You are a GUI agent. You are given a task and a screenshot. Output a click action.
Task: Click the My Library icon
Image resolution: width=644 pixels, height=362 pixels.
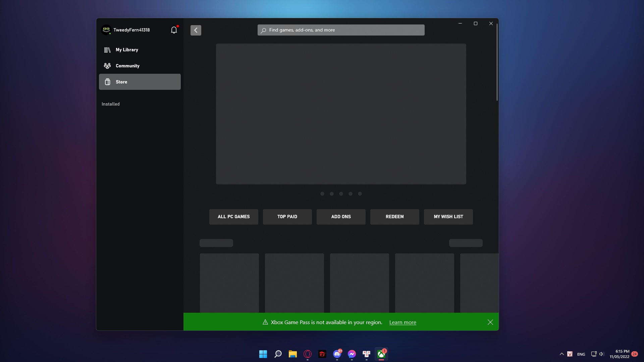pyautogui.click(x=107, y=50)
